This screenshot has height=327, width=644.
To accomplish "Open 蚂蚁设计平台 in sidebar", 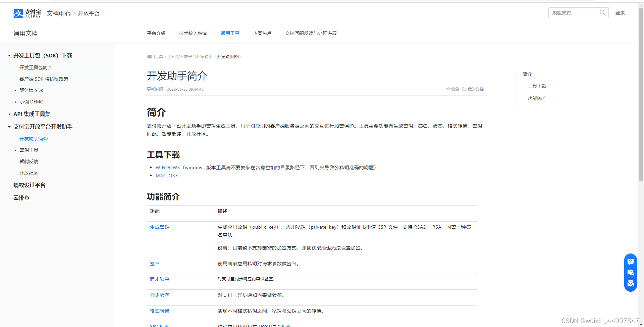I will click(x=30, y=185).
